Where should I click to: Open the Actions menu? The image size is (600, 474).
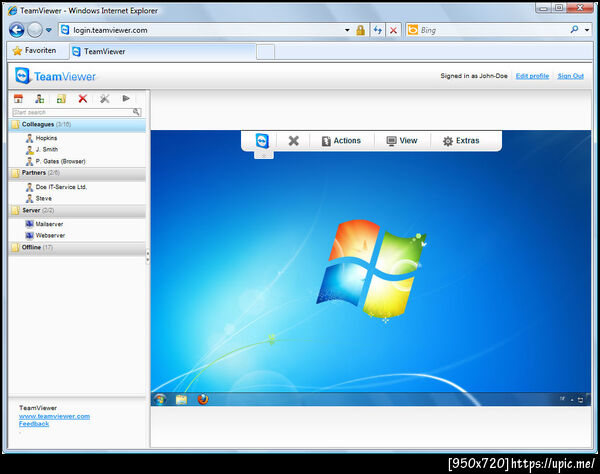341,141
